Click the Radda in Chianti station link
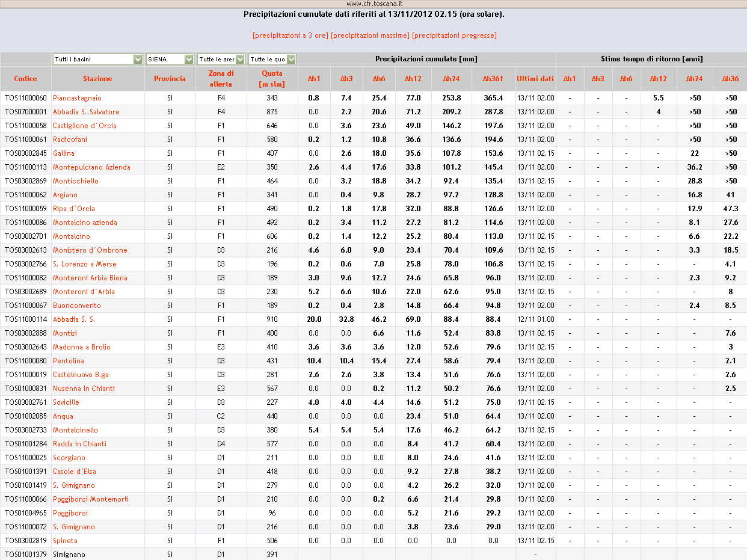Screen dimensions: 747x560 pos(79,444)
